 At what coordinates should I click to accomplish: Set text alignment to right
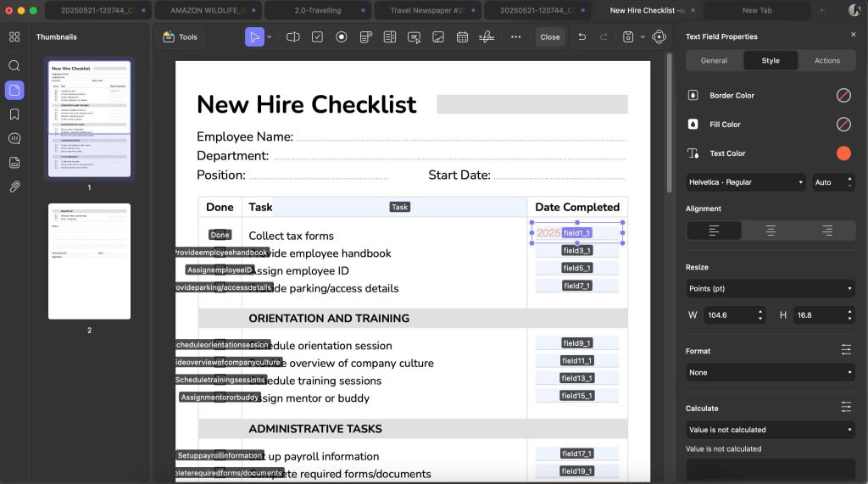tap(826, 231)
